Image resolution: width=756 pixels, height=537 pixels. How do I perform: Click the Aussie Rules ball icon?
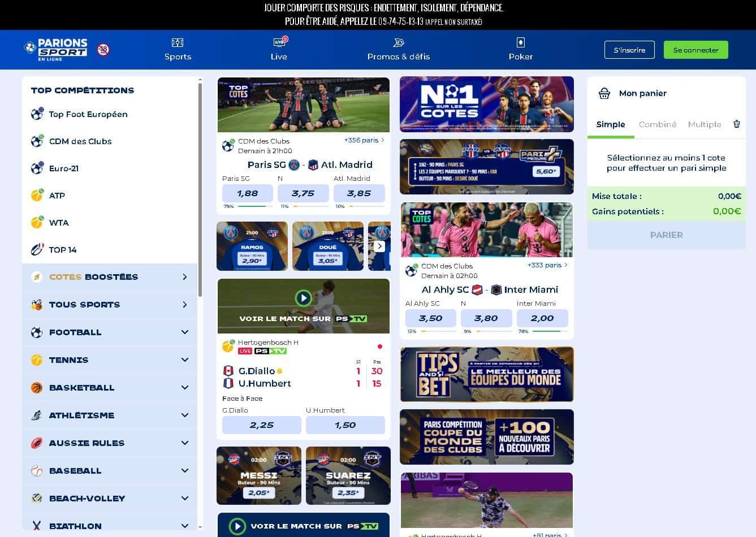click(37, 443)
